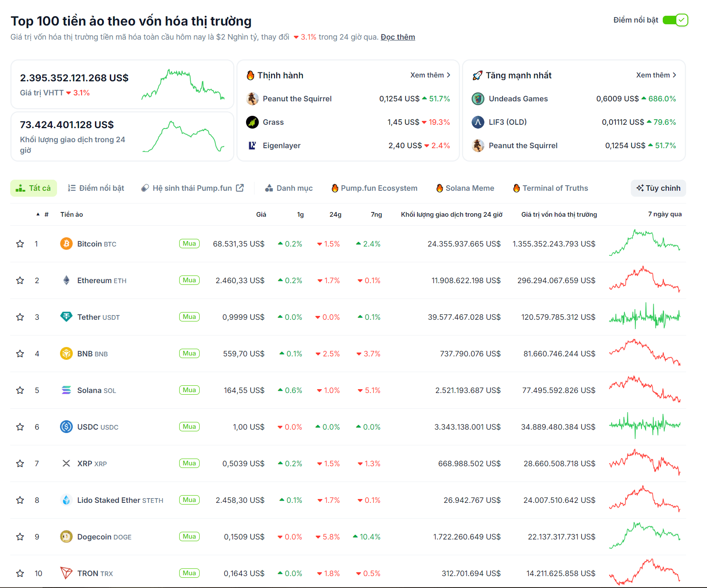
Task: Click Mua button for Dogecoin
Action: (189, 536)
